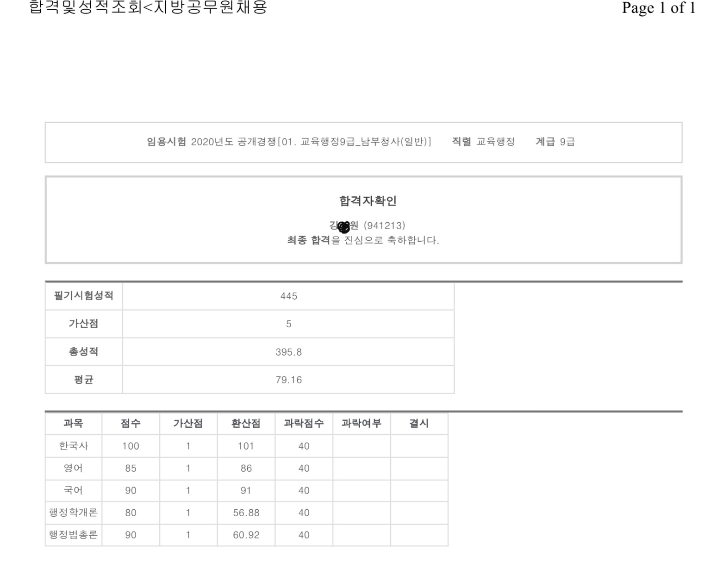Click the page title 합격및성적조회 header text

coord(148,8)
